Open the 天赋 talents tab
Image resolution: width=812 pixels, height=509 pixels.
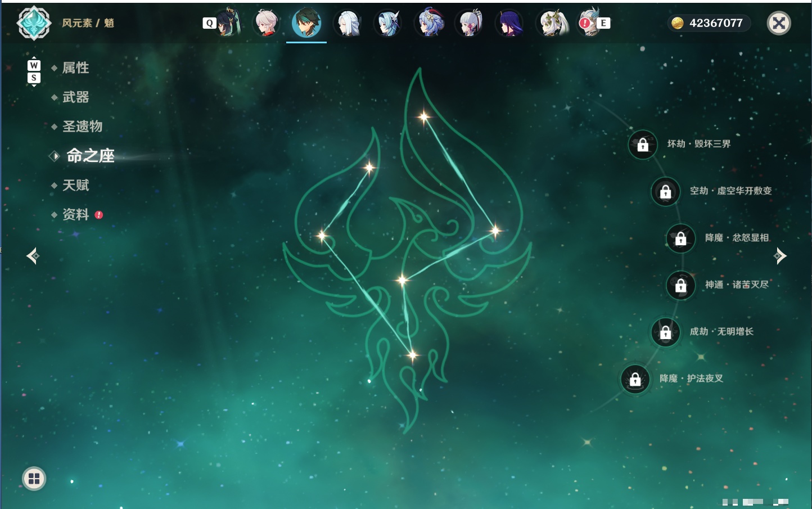(x=75, y=185)
